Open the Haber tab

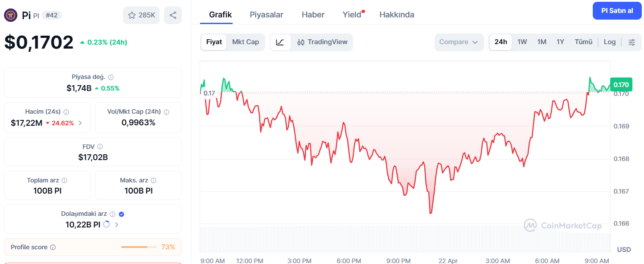coord(312,14)
